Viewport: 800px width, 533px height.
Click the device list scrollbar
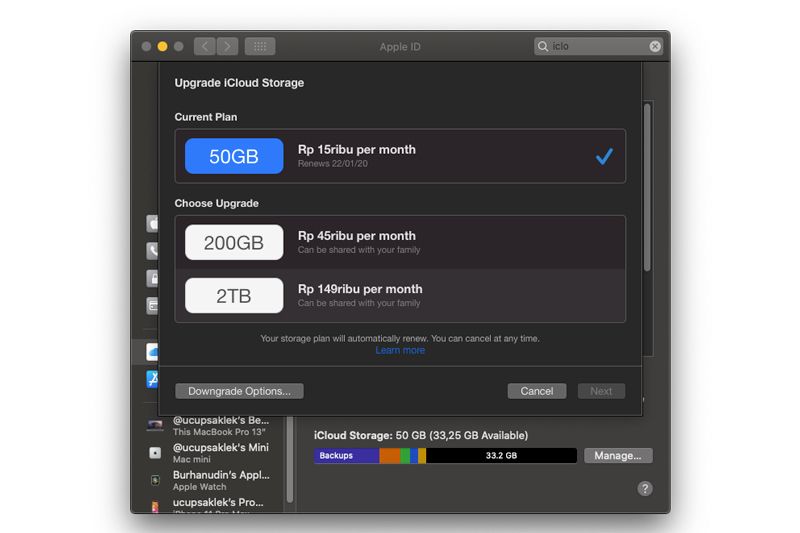click(290, 459)
